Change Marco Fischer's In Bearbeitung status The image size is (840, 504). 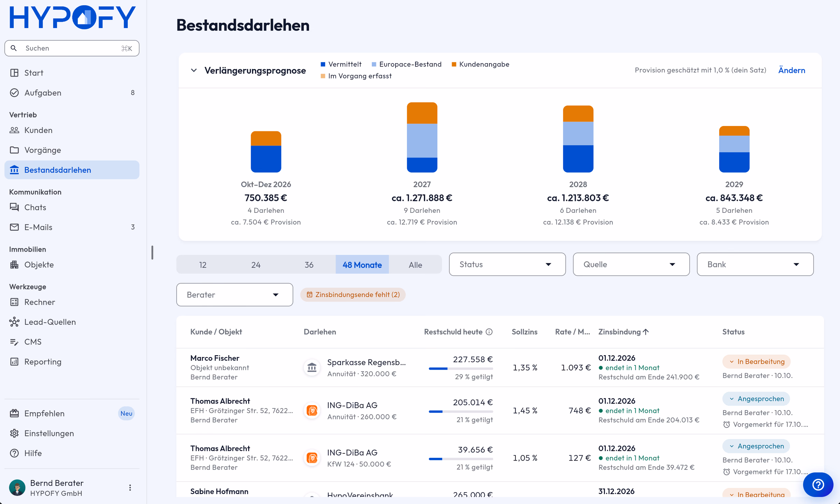(756, 362)
